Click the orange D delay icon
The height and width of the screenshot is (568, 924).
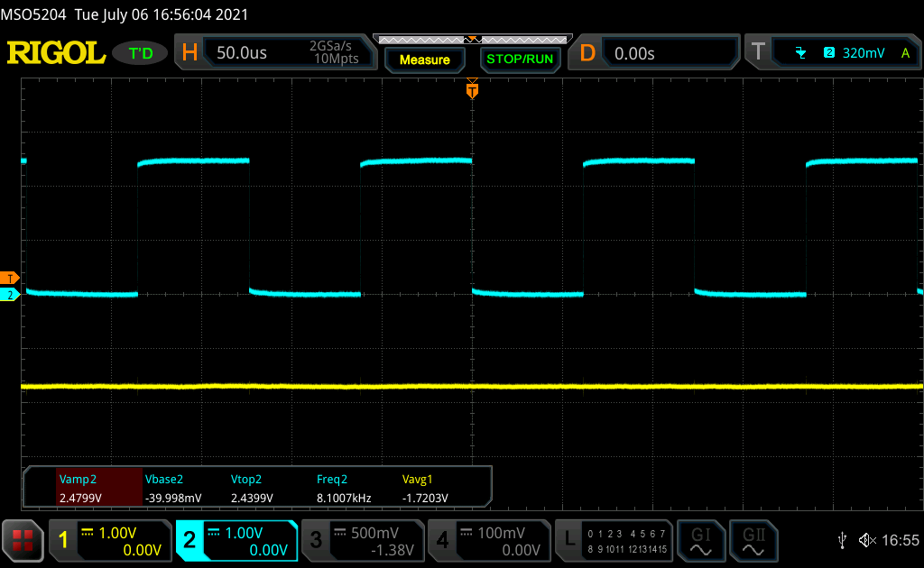point(587,53)
